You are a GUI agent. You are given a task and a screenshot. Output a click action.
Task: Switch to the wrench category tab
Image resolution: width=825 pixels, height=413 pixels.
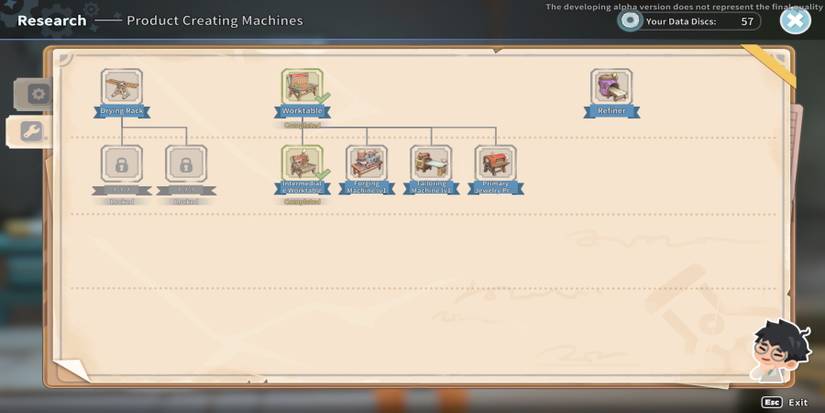[x=30, y=132]
